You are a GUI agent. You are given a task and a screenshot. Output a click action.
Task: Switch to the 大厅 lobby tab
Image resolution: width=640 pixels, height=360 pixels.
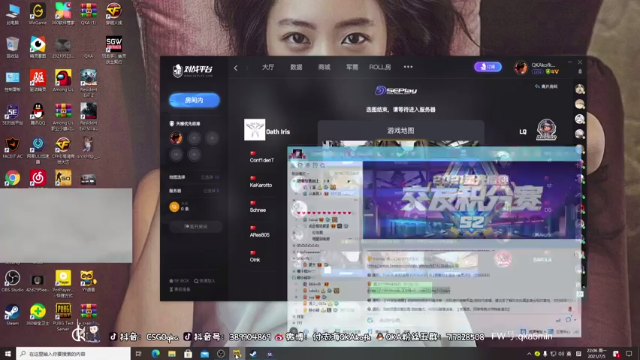268,67
